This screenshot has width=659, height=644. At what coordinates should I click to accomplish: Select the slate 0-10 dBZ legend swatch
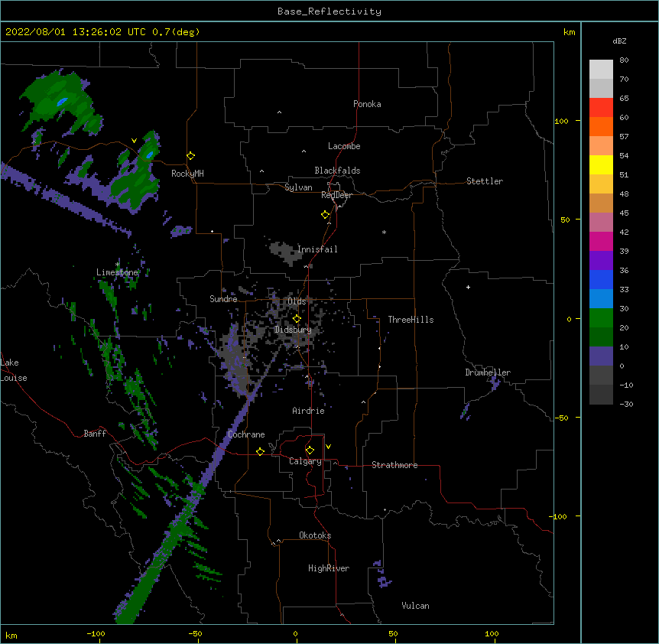tap(601, 356)
